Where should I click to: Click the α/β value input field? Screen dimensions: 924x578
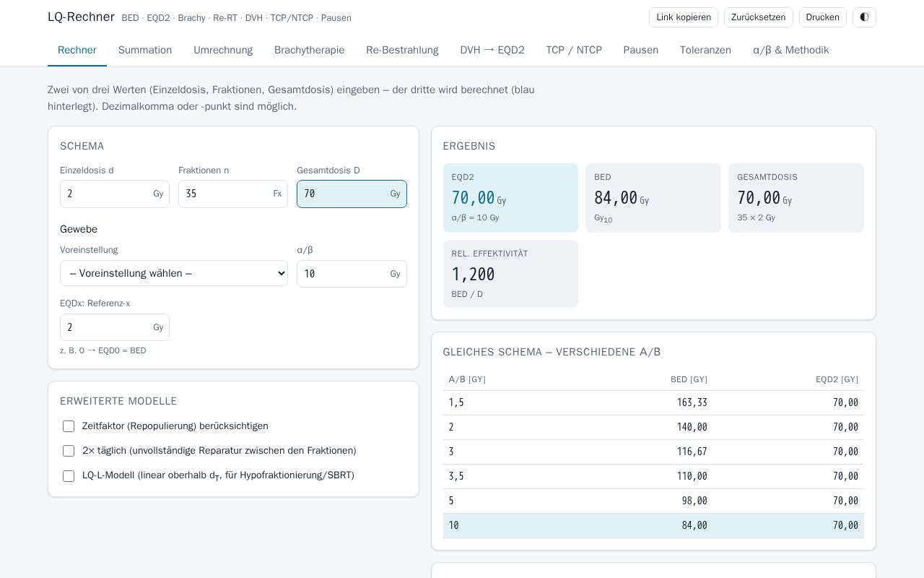tap(352, 274)
